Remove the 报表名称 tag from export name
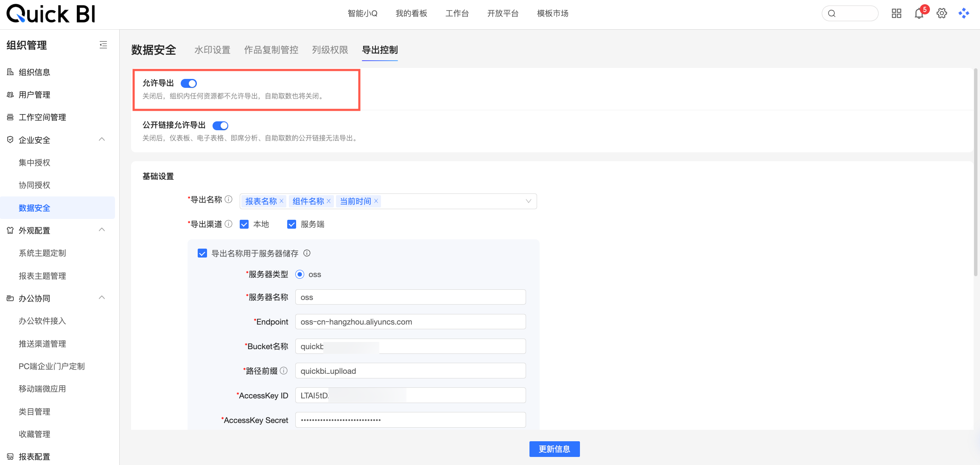The image size is (980, 465). [281, 201]
